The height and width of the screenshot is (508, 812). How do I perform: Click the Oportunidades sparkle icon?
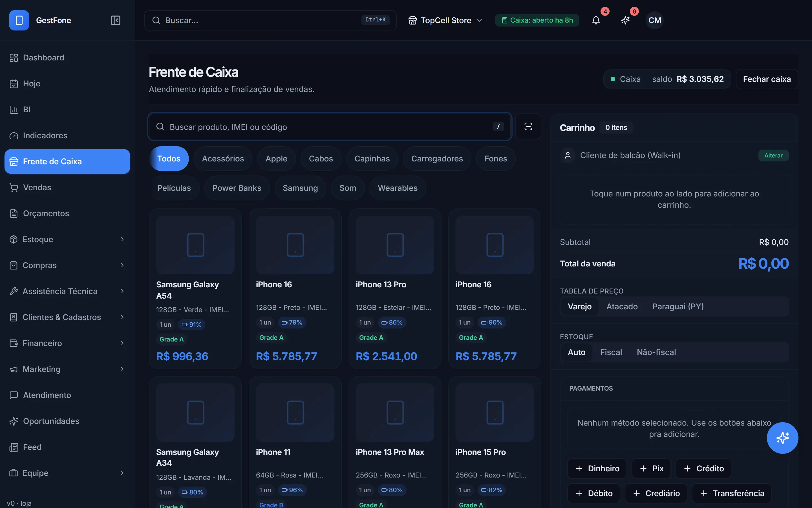point(14,421)
